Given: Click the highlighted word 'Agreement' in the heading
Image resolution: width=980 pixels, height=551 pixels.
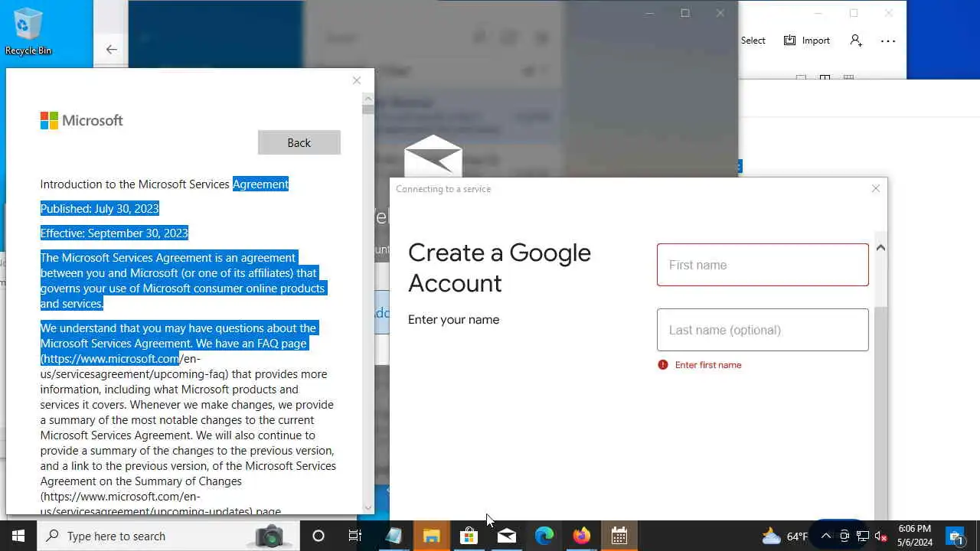Looking at the screenshot, I should (260, 184).
